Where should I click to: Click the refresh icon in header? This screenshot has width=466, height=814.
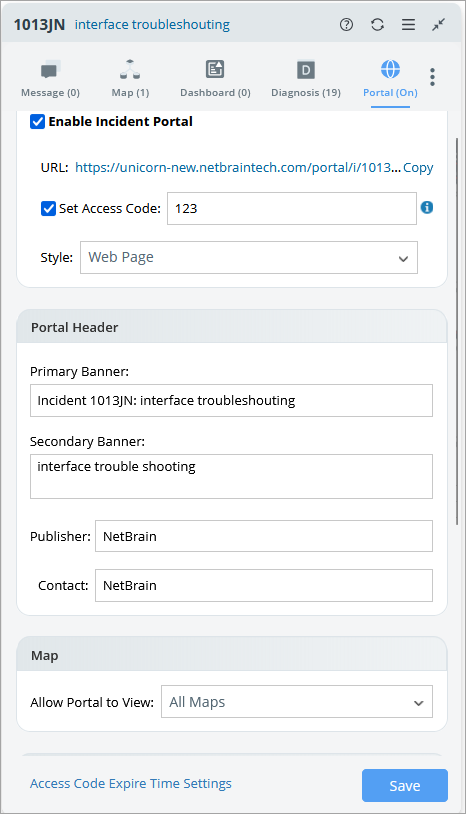pyautogui.click(x=377, y=24)
